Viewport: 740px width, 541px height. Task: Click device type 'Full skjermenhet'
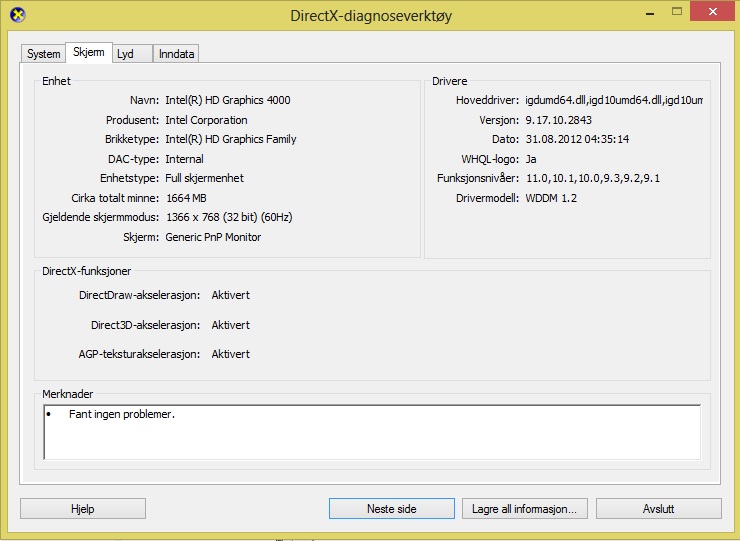tap(204, 178)
